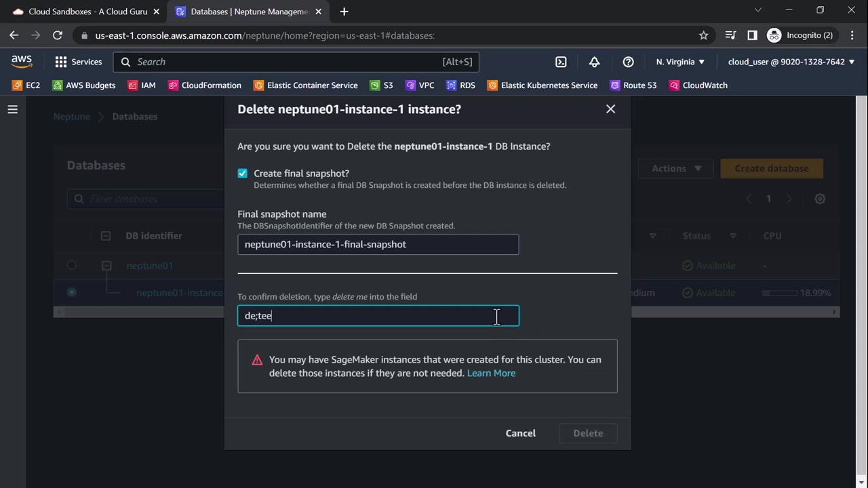The width and height of the screenshot is (868, 488).
Task: Select the neptune01-instance-1 radio button
Action: (x=72, y=293)
